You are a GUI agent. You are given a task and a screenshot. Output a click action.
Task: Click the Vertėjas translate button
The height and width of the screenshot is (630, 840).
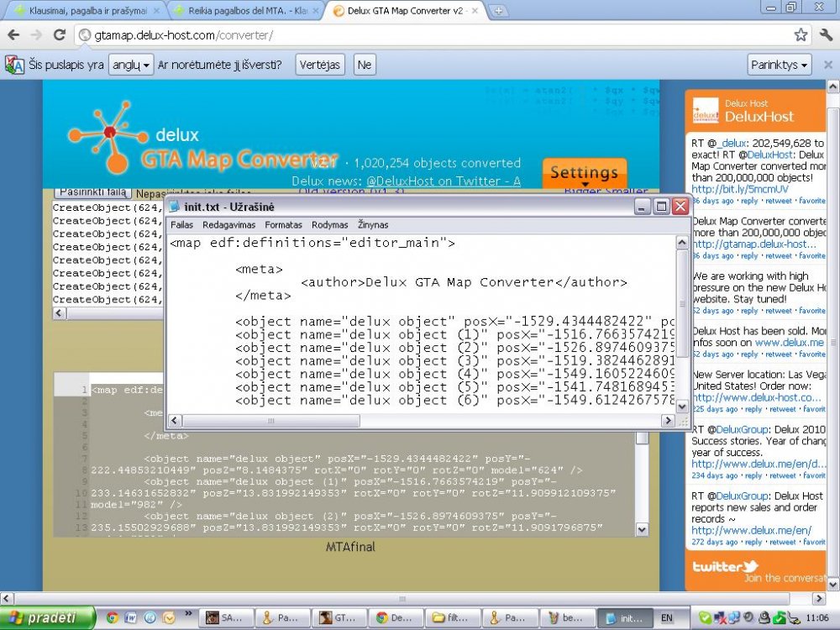tap(320, 65)
